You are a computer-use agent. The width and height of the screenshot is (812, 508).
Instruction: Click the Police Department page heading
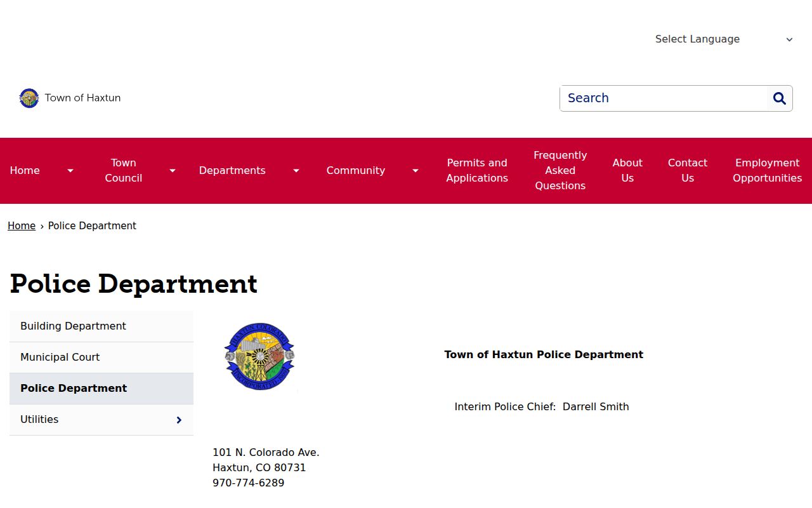click(134, 284)
